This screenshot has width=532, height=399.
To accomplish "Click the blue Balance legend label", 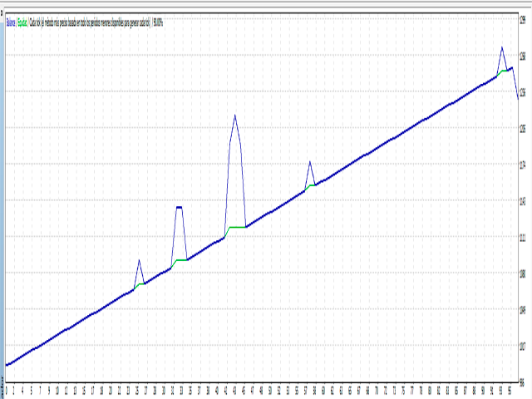I will click(x=11, y=22).
